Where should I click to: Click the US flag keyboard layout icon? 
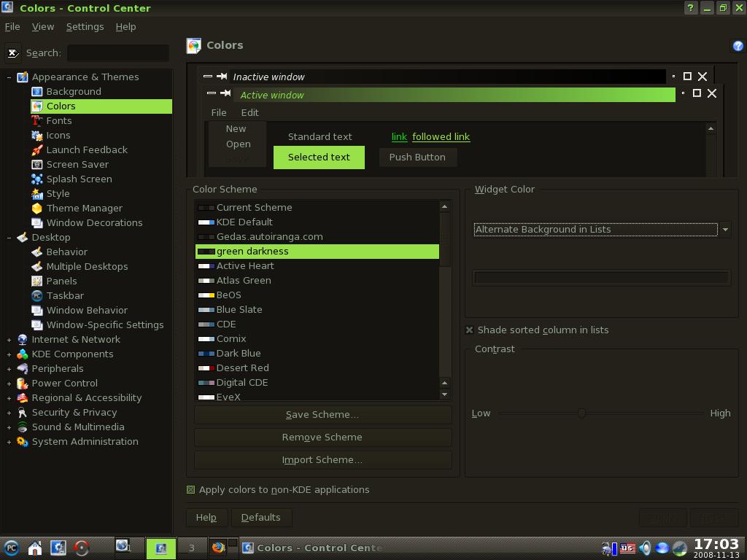(x=627, y=548)
